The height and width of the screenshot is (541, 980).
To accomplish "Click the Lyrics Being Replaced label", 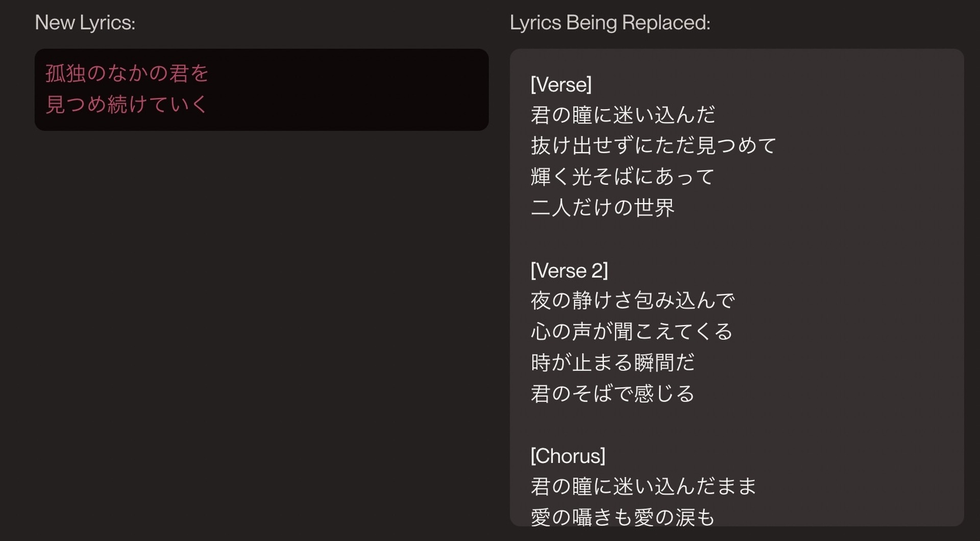I will (x=610, y=22).
